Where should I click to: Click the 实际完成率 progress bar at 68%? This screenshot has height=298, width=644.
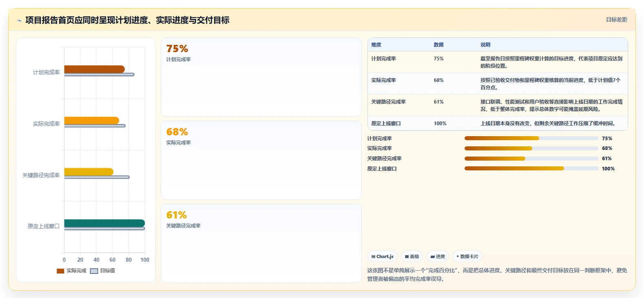(531, 148)
